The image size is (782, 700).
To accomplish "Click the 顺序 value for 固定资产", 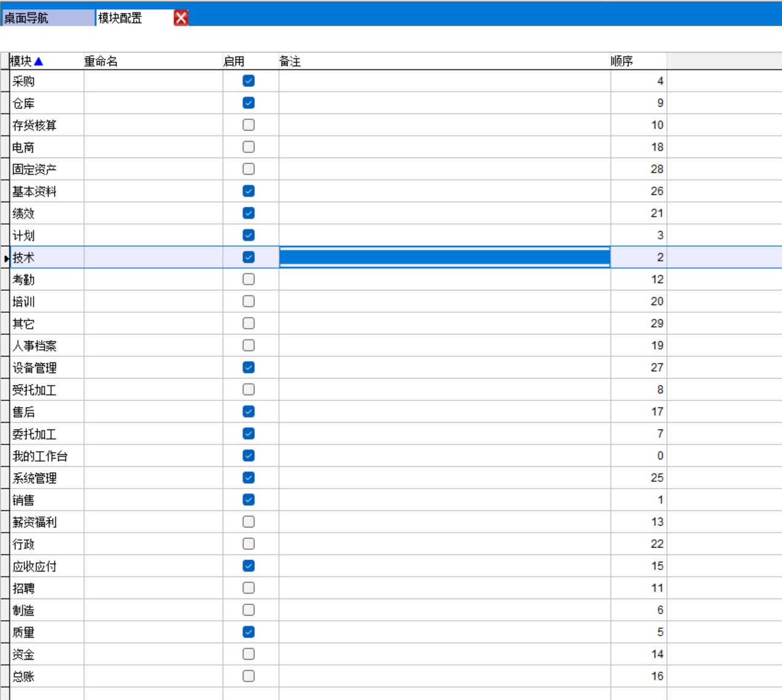I will 639,169.
